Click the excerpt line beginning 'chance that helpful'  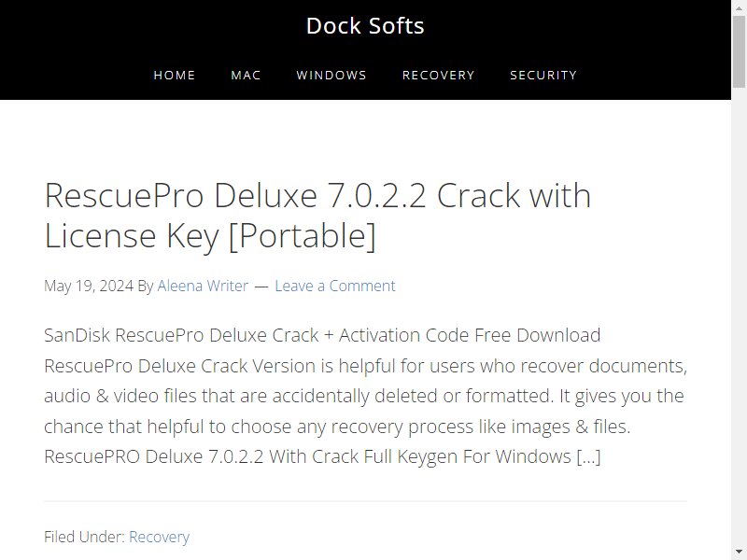(337, 427)
